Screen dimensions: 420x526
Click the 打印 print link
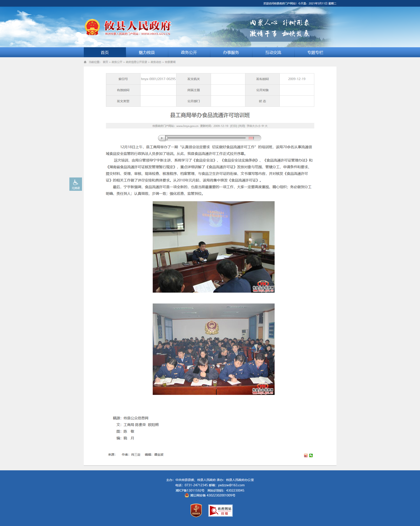tap(233, 126)
